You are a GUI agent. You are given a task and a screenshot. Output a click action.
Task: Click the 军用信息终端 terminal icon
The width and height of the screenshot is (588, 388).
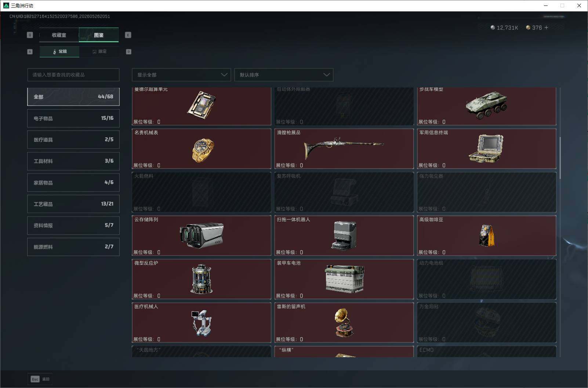(486, 148)
